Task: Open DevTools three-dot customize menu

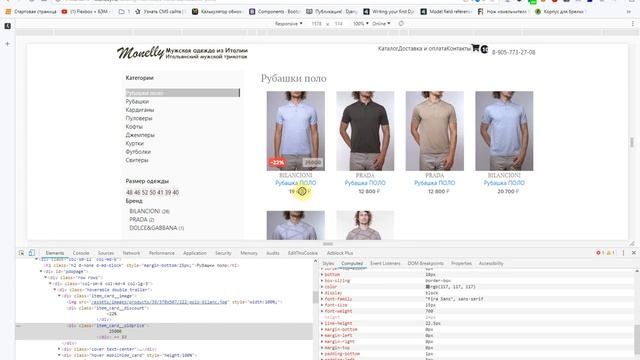Action: click(x=623, y=253)
